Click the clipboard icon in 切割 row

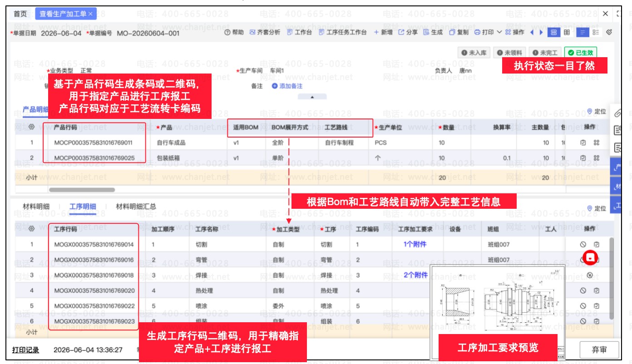click(597, 244)
